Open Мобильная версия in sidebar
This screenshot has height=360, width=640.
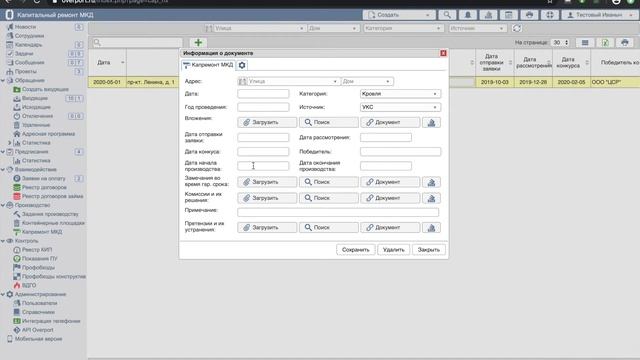(38, 339)
